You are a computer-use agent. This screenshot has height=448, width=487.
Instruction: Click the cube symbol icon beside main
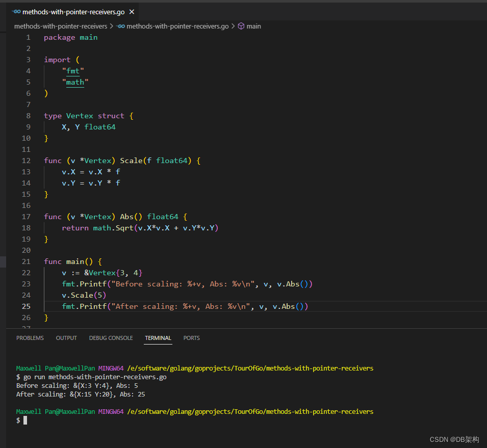[x=241, y=27]
